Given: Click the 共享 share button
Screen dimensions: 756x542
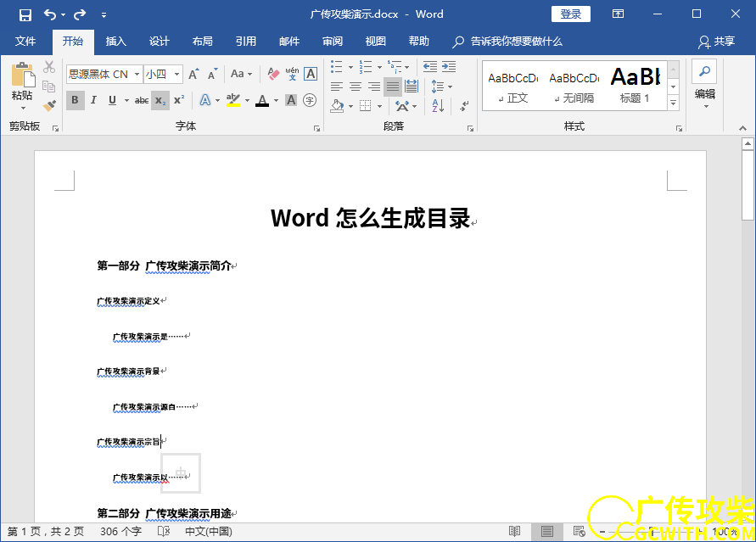Looking at the screenshot, I should pyautogui.click(x=716, y=42).
